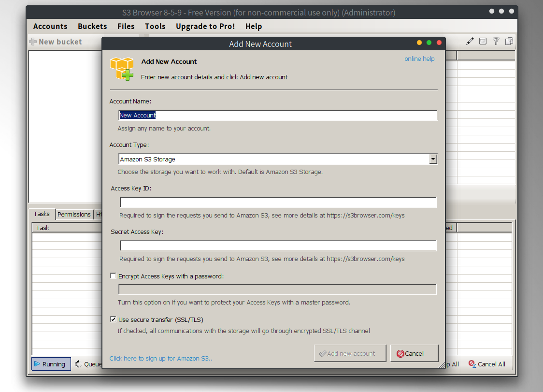543x392 pixels.
Task: Click the copy pages icon in toolbar
Action: click(x=509, y=42)
